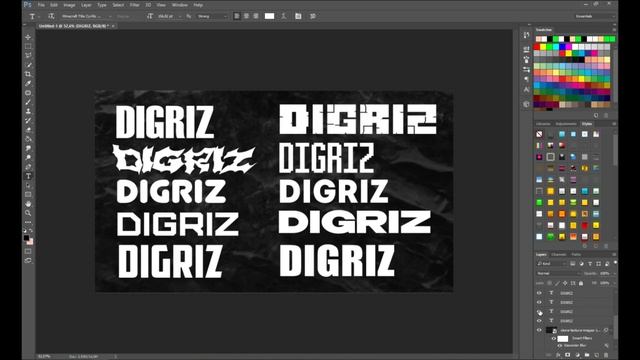Toggle Smart Filters visibility eye

point(554,338)
